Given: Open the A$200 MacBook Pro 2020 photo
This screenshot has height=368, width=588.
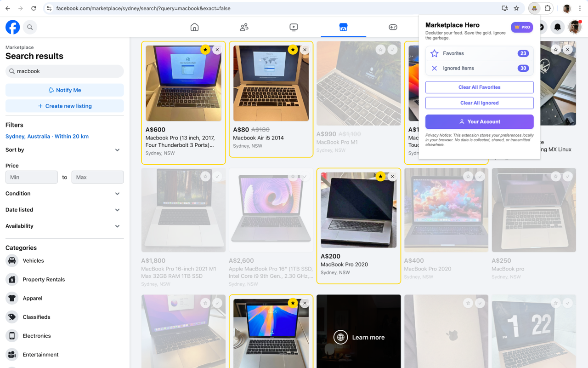Looking at the screenshot, I should click(x=359, y=210).
